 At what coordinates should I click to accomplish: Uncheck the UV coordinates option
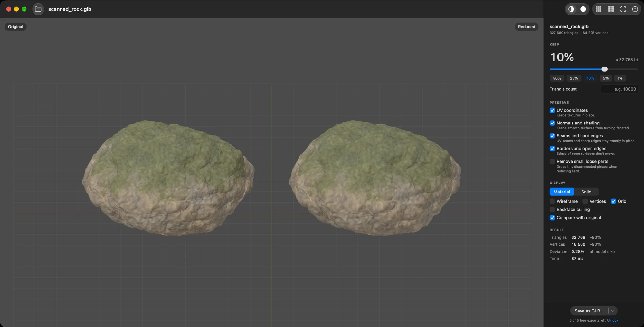pyautogui.click(x=552, y=110)
